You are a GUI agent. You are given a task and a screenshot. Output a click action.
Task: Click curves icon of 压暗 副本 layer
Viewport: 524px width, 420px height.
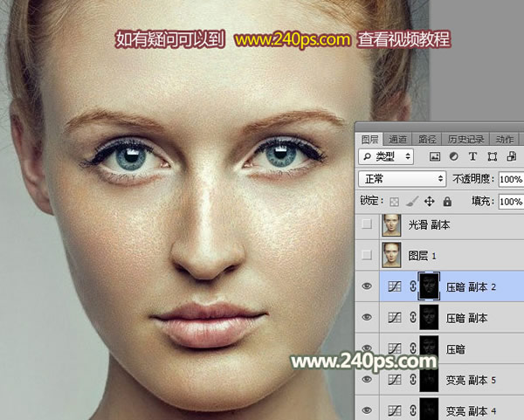pos(395,318)
